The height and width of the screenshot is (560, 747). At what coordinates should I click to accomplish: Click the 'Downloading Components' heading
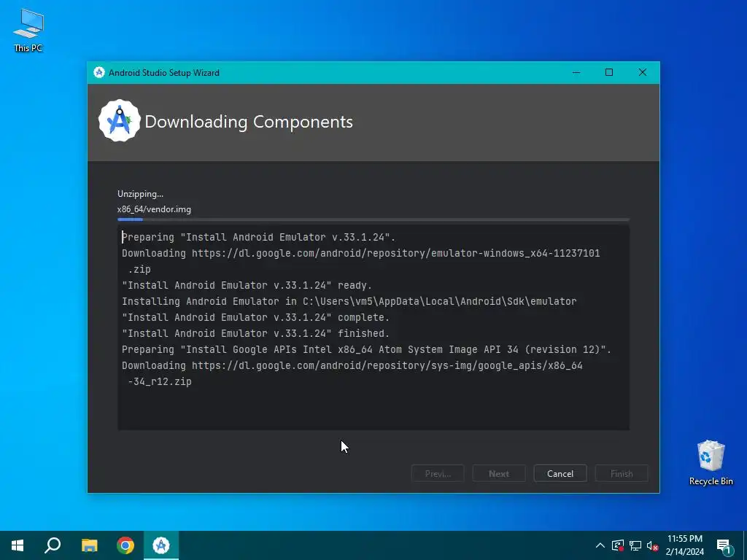click(249, 122)
